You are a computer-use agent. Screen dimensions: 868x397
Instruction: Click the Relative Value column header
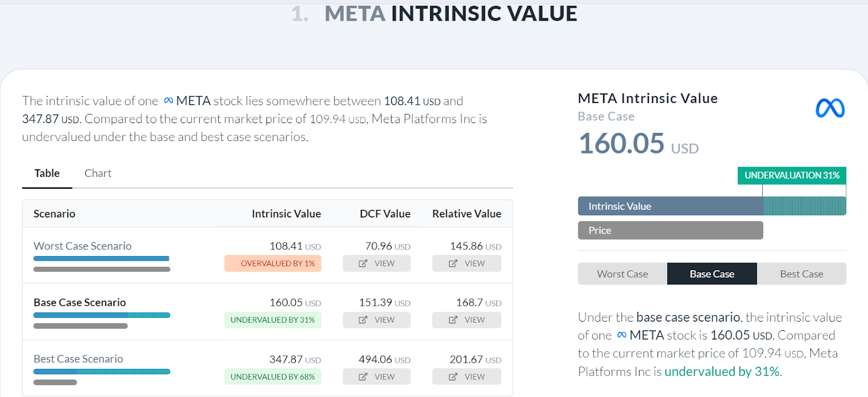tap(467, 214)
